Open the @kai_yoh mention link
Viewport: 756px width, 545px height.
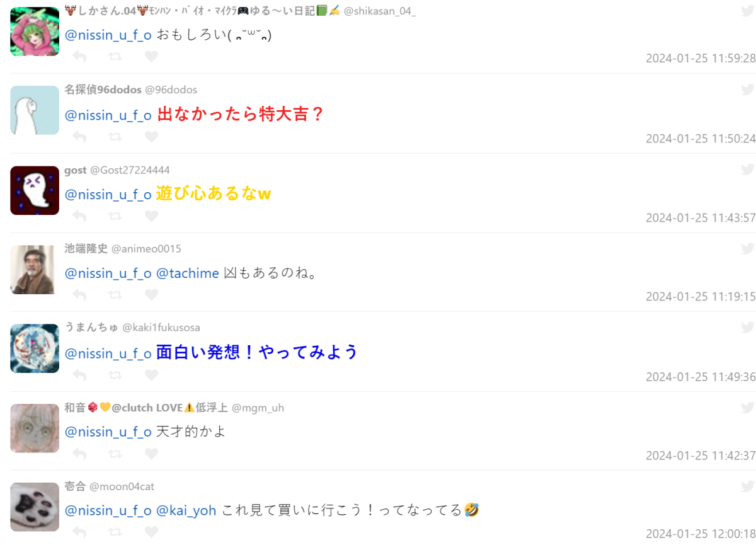click(186, 510)
